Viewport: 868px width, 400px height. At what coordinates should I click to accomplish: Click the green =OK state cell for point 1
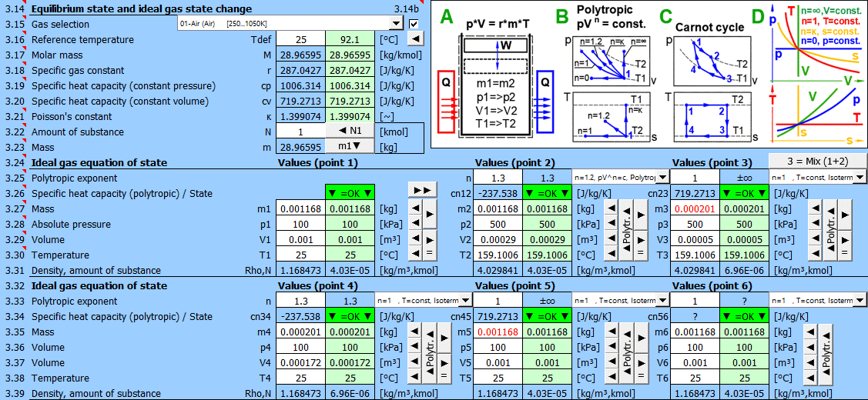[x=349, y=193]
